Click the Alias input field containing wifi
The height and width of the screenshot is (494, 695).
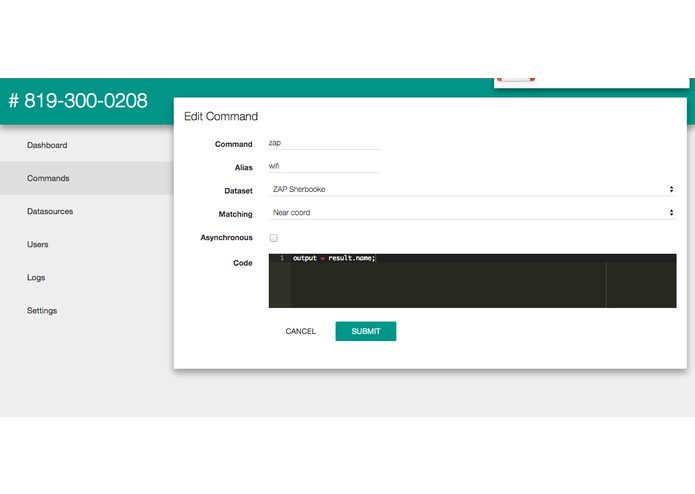pyautogui.click(x=324, y=166)
